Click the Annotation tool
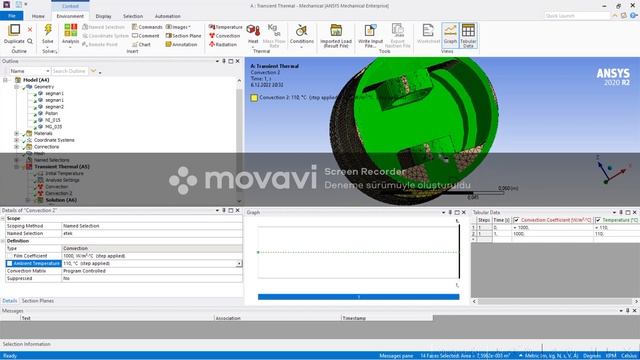 pos(181,44)
